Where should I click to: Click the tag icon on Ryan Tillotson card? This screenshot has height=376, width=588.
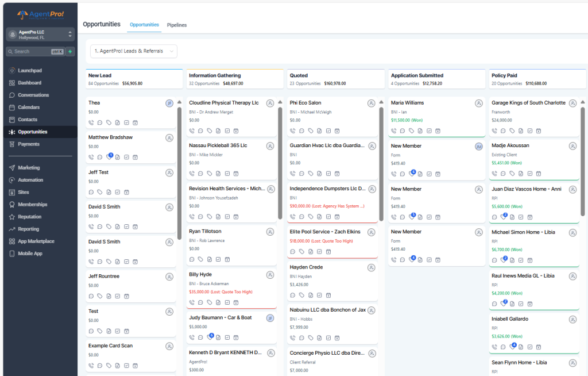(200, 259)
